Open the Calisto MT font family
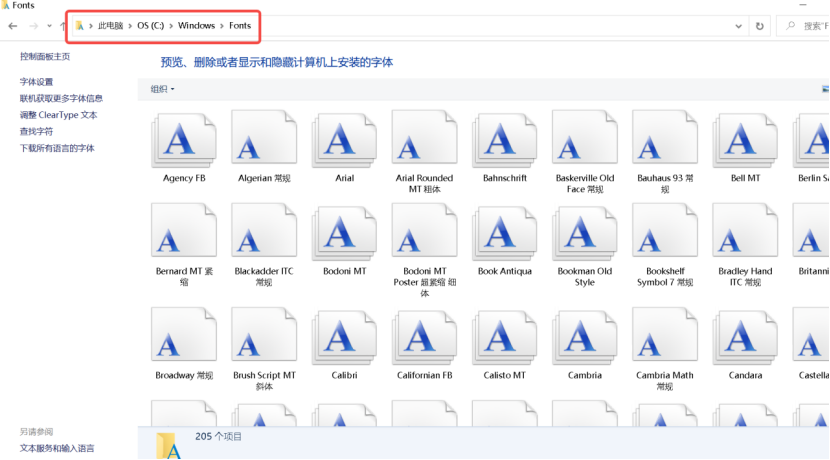Screen dimensions: 830x460 point(504,337)
